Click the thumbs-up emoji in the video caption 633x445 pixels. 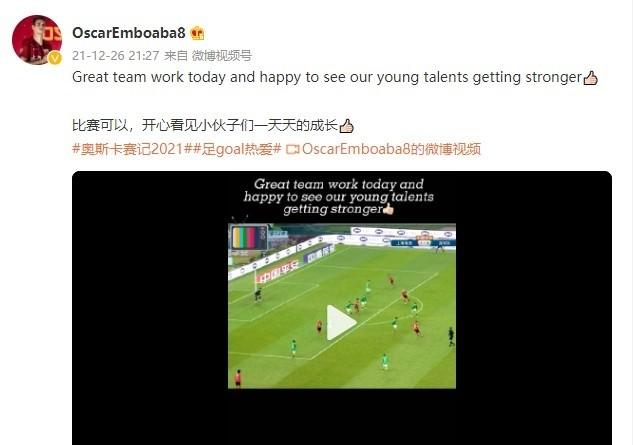(388, 209)
